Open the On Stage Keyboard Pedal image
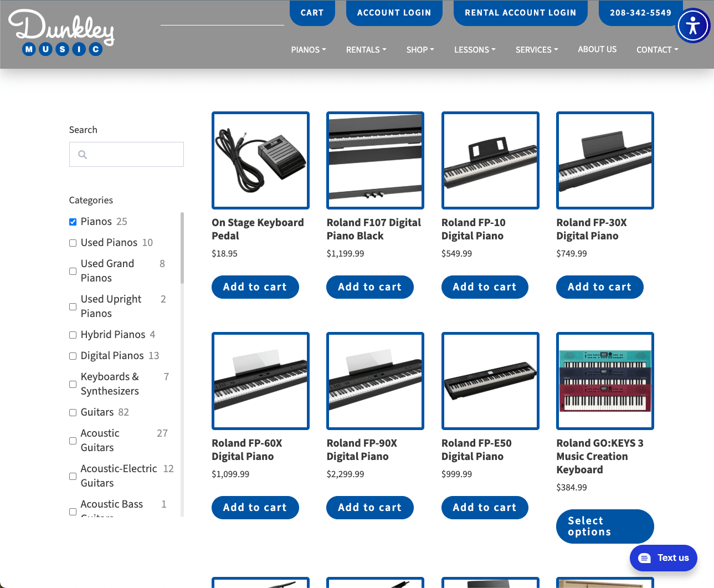 (x=260, y=161)
